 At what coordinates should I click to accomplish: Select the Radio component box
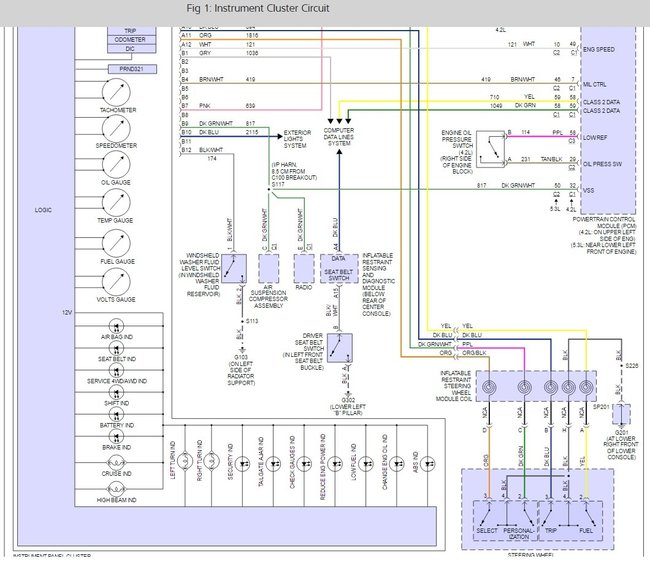tap(304, 269)
